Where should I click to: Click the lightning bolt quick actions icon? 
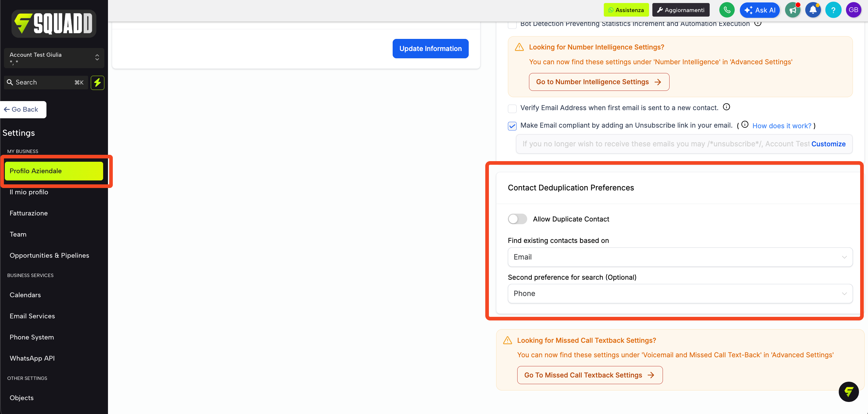97,83
